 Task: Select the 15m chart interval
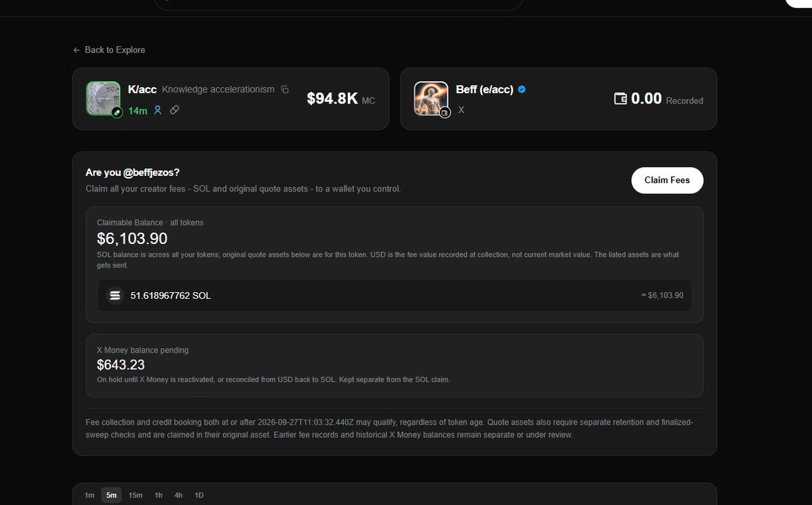(x=135, y=495)
